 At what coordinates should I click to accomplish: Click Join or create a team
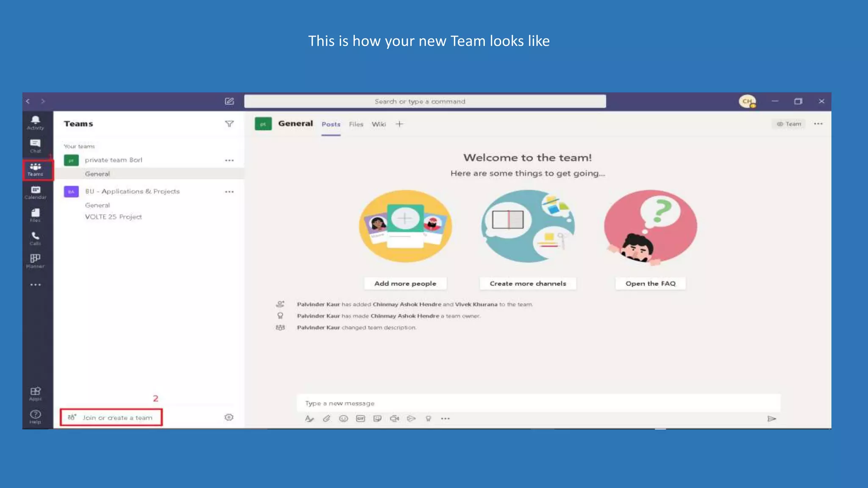(x=111, y=418)
